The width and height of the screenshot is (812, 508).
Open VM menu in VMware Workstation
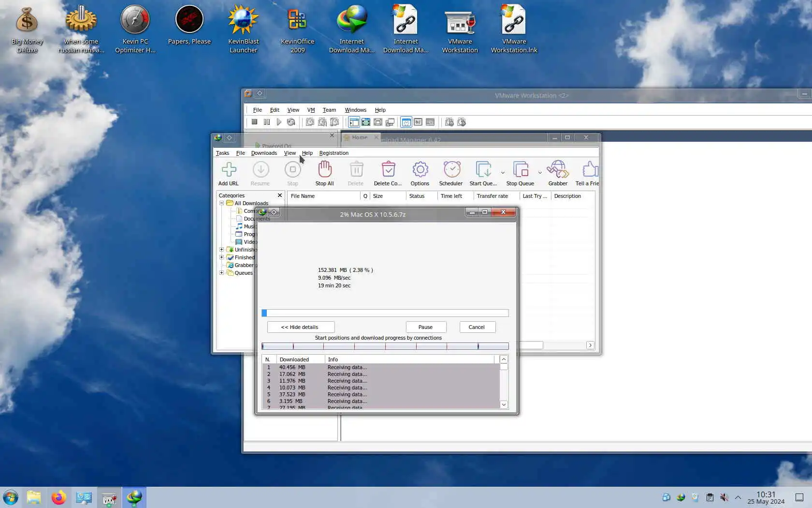click(311, 110)
